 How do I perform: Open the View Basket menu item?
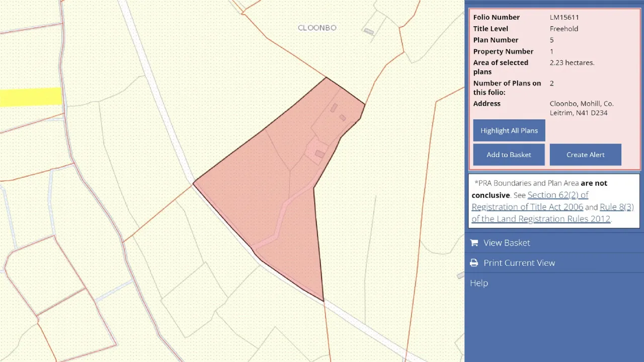coord(507,243)
